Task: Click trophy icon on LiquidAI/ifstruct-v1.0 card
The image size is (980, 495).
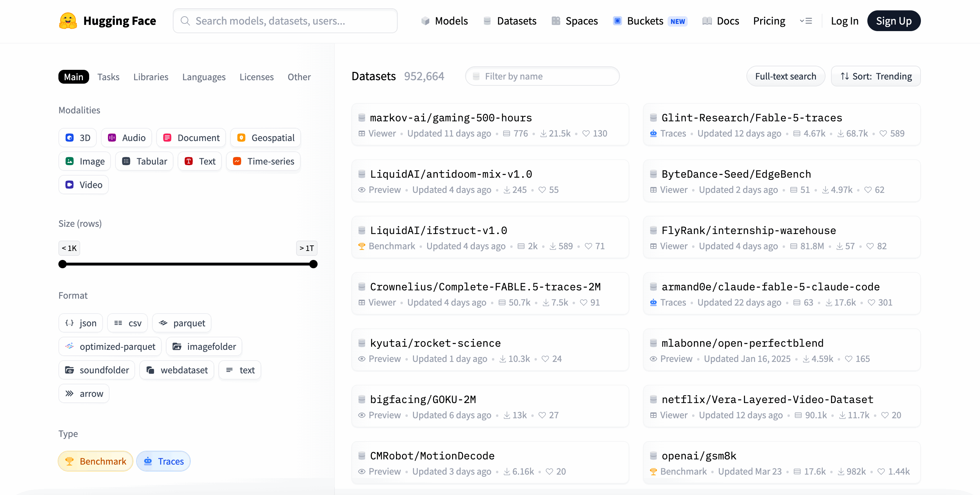Action: [x=362, y=246]
